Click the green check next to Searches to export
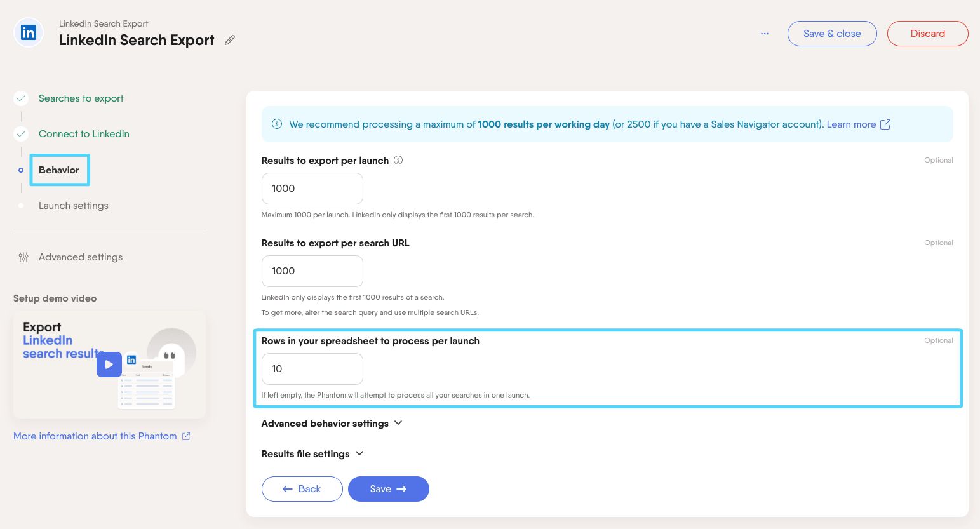Screen dimensions: 980x529 (21, 98)
